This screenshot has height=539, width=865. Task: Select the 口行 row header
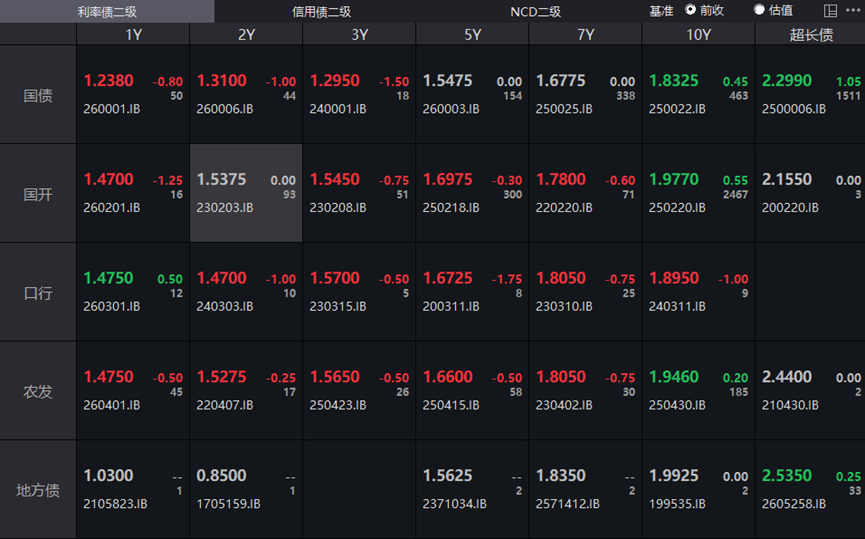point(38,292)
